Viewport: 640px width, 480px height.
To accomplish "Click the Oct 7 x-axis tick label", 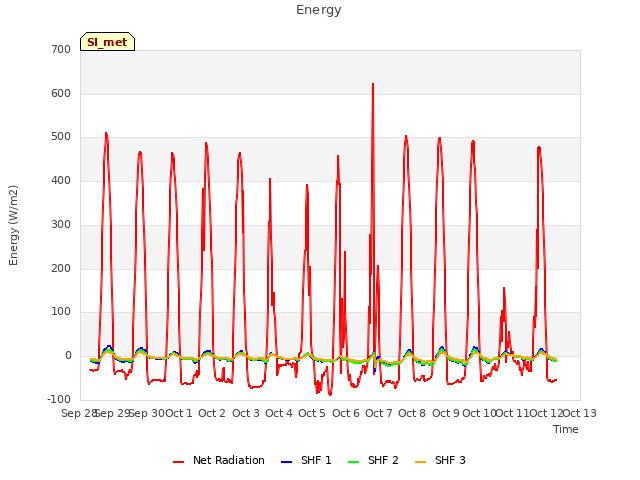I will point(379,413).
